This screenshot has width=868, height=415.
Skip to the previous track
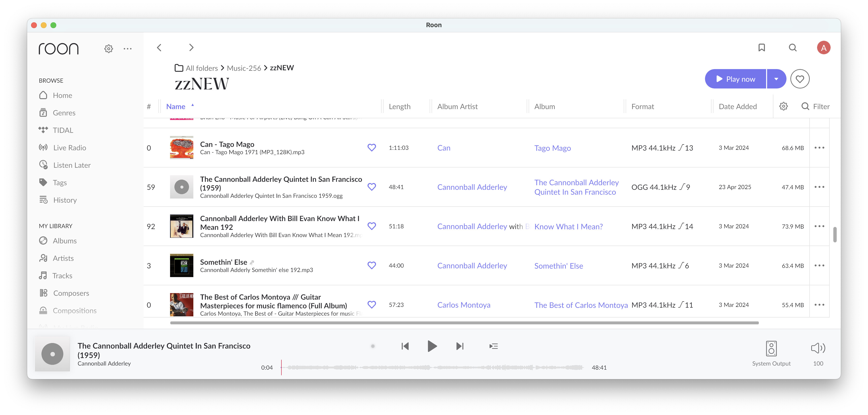click(405, 346)
